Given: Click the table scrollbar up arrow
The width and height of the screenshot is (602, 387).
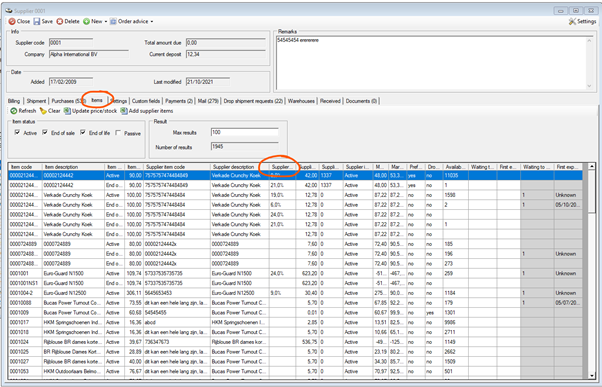Looking at the screenshot, I should tap(592, 166).
